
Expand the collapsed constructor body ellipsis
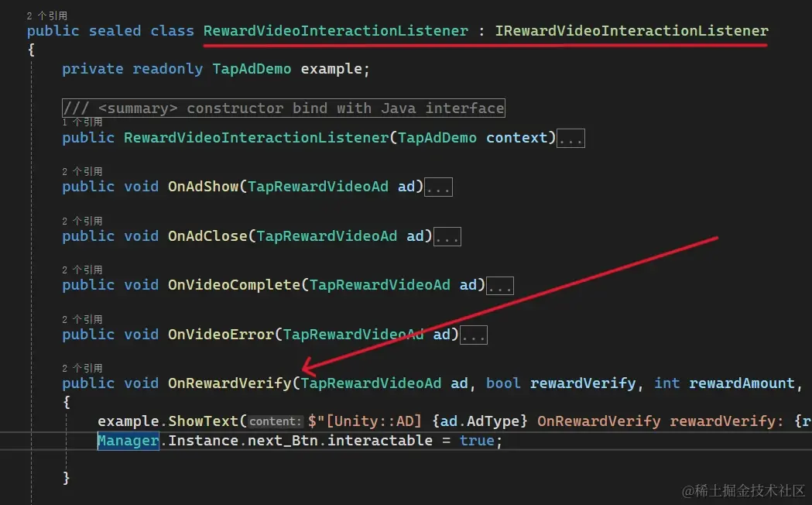click(x=570, y=139)
